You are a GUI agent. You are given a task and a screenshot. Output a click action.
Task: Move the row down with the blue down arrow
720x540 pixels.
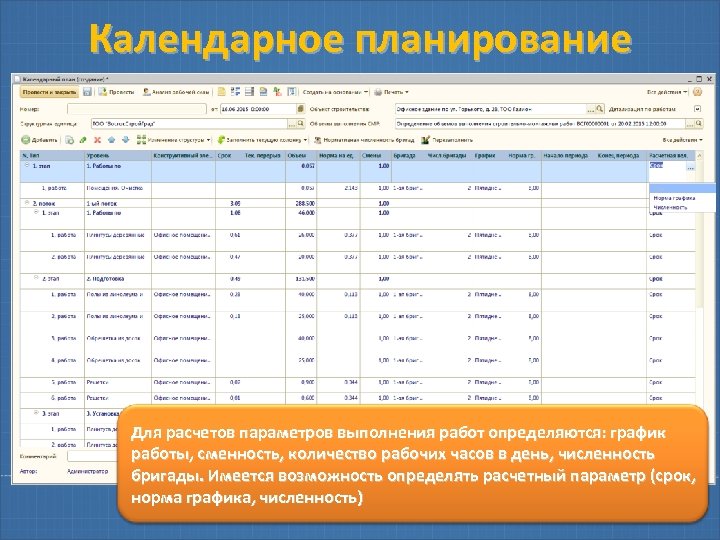(126, 140)
